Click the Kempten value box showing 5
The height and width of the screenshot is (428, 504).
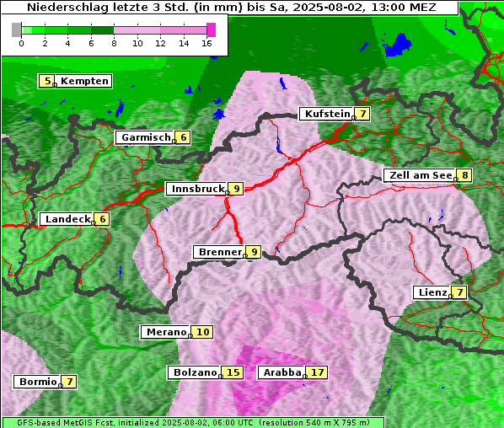point(47,81)
